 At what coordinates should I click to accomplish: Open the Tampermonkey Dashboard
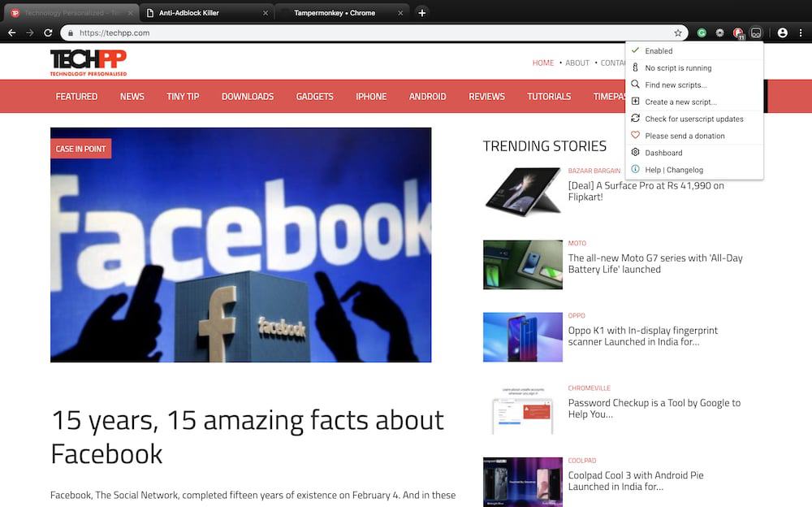694,153
